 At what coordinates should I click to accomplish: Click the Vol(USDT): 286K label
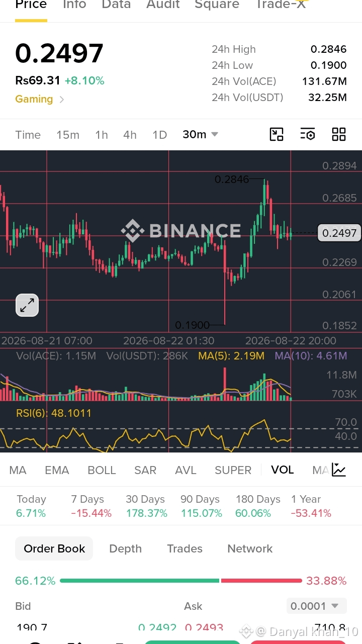[x=147, y=356]
